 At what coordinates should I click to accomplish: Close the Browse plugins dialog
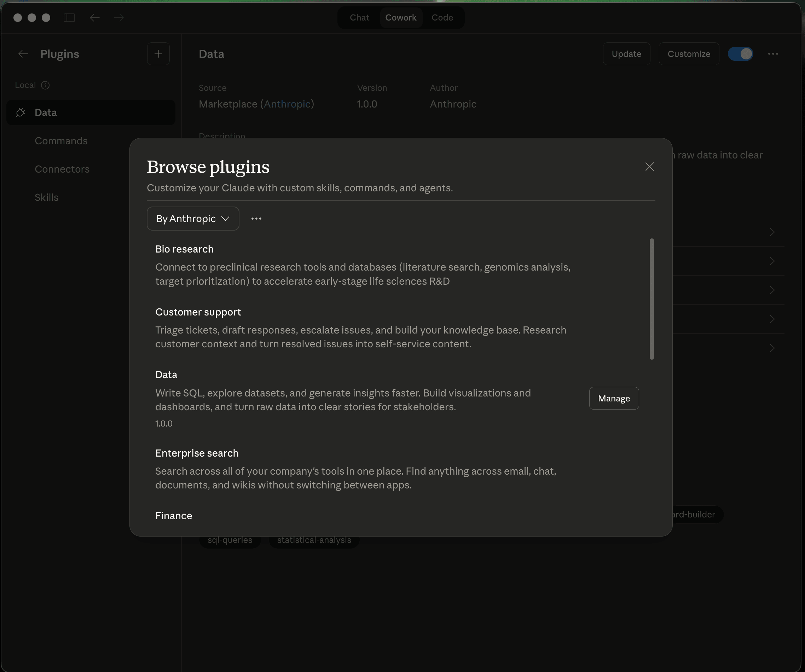pos(649,166)
